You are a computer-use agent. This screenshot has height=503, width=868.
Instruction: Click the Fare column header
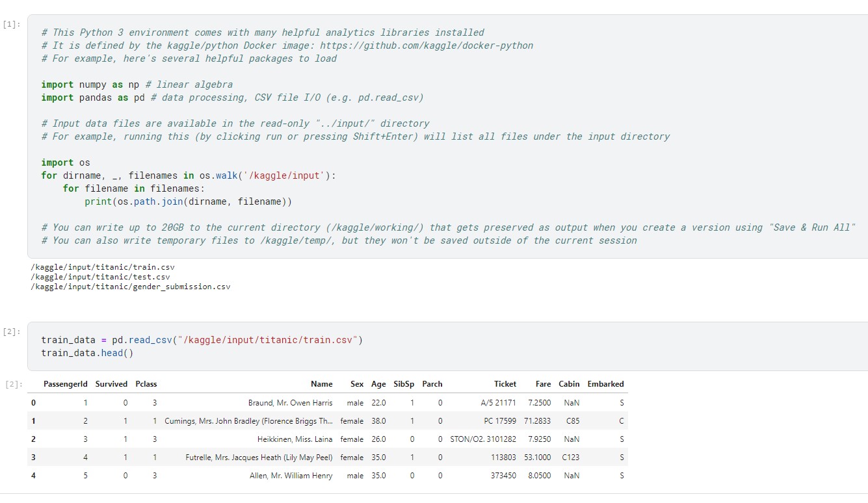542,383
